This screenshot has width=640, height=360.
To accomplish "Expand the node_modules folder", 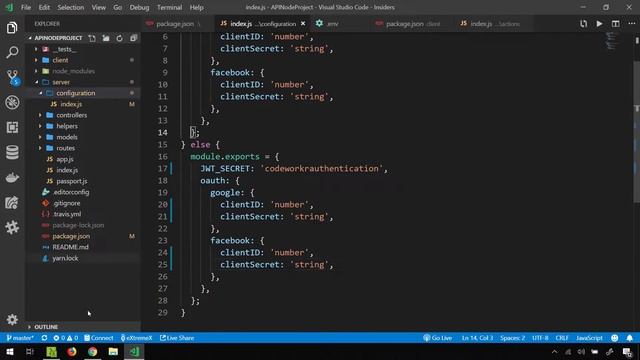I will point(36,71).
